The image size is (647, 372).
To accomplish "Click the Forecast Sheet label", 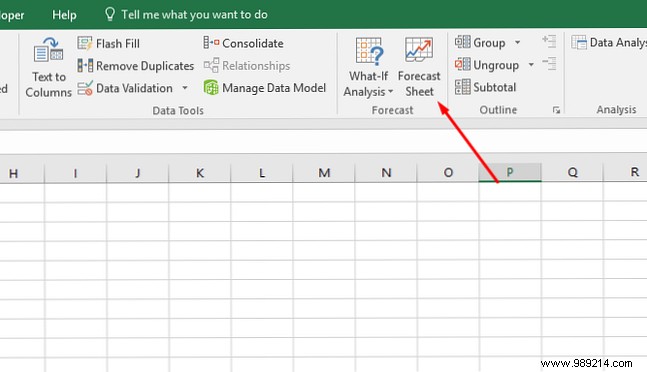I will pyautogui.click(x=419, y=84).
